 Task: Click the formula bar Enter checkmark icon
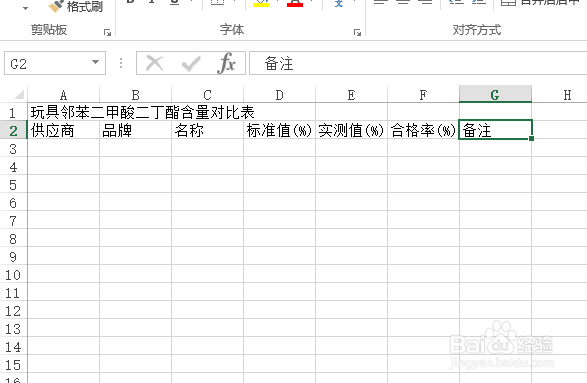point(191,63)
